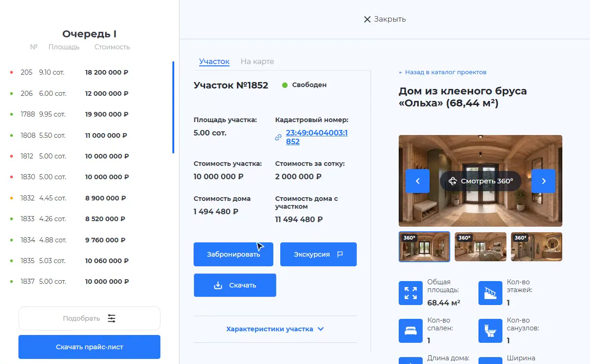Click the toilet icon for bathrooms count
The width and height of the screenshot is (590, 364).
[x=490, y=331]
